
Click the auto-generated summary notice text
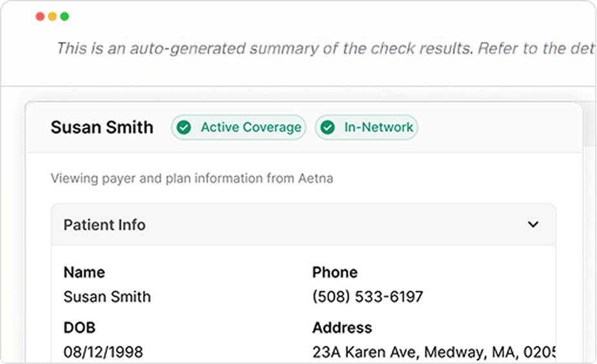[x=326, y=49]
